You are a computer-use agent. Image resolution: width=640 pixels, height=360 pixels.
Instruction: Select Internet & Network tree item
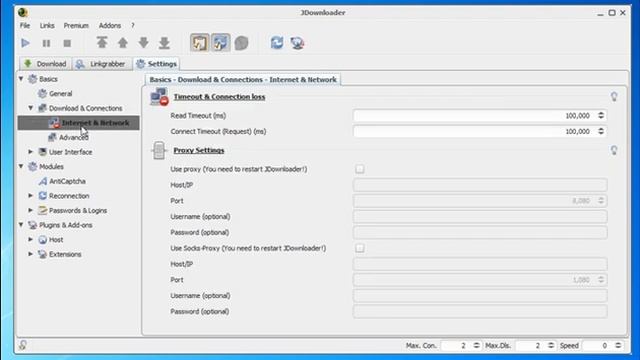click(x=78, y=123)
